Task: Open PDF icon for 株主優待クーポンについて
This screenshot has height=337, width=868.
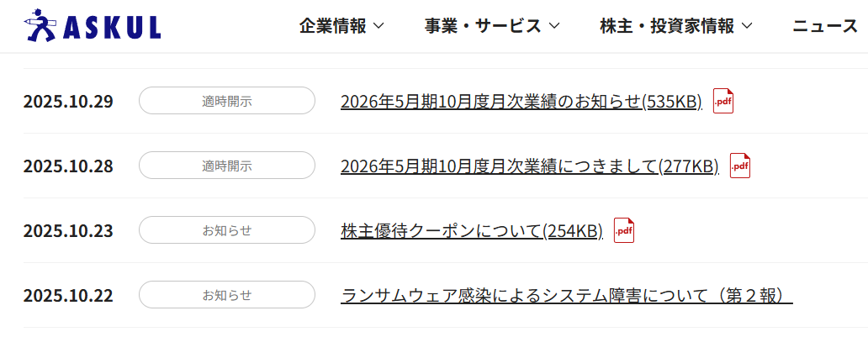Action: pos(624,230)
